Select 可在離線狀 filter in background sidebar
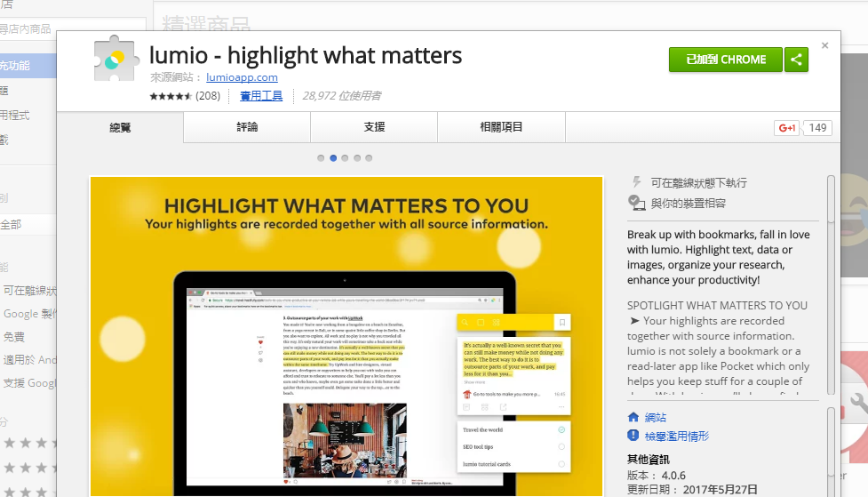Viewport: 868px width, 497px height. [x=30, y=291]
